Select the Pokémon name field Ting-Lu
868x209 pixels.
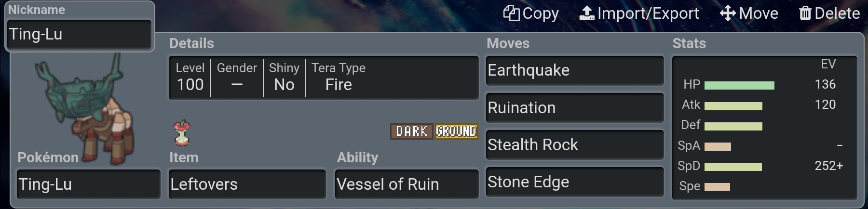(88, 184)
